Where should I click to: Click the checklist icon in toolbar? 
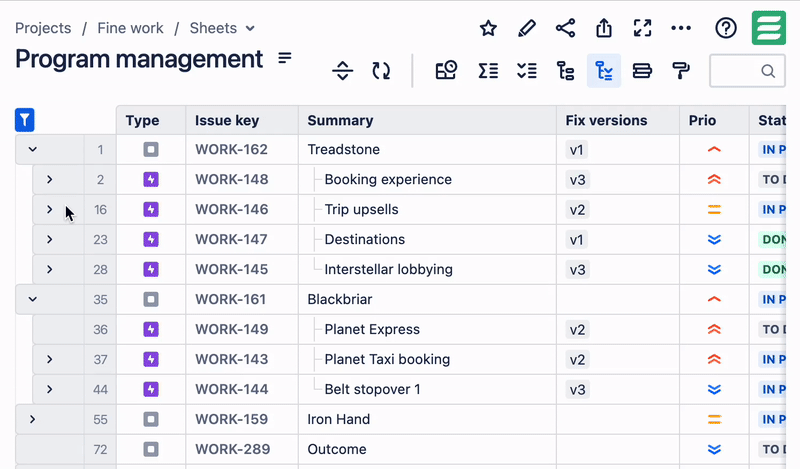coord(527,70)
